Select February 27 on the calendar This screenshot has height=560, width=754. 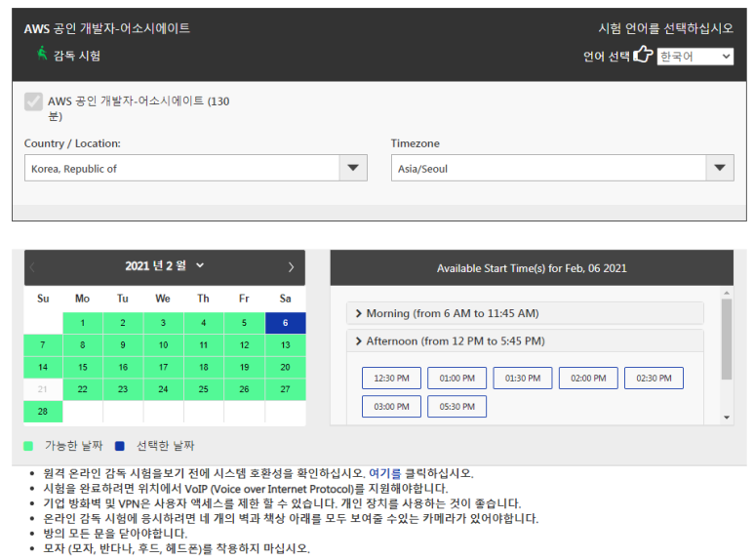(x=285, y=389)
